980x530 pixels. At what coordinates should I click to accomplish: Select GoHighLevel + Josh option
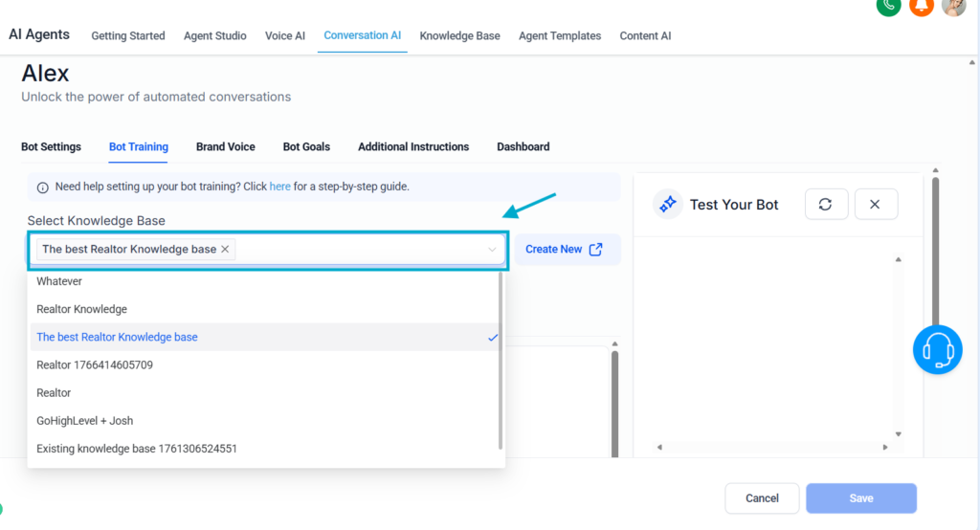click(x=85, y=421)
